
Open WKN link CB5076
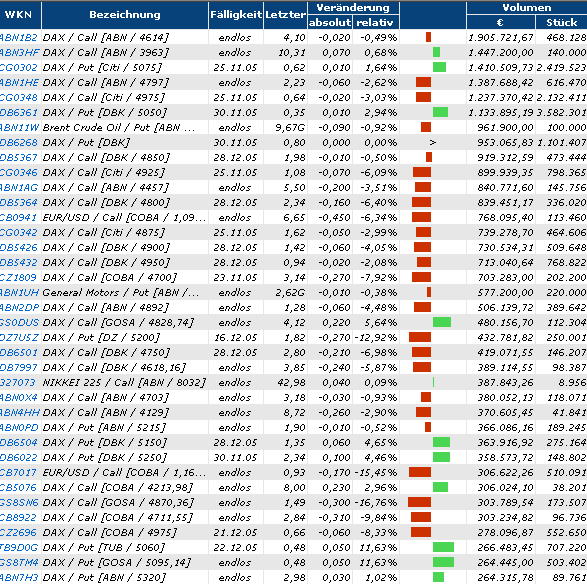[18, 487]
